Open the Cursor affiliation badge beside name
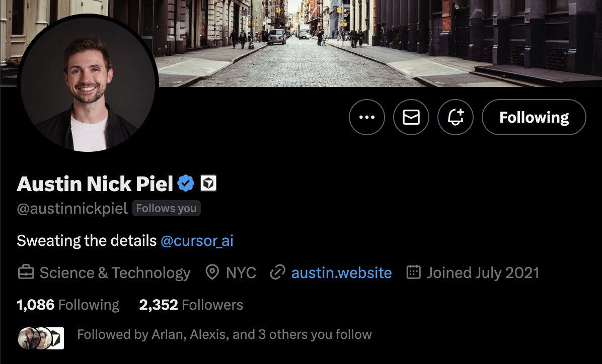Image resolution: width=602 pixels, height=364 pixels. (208, 184)
